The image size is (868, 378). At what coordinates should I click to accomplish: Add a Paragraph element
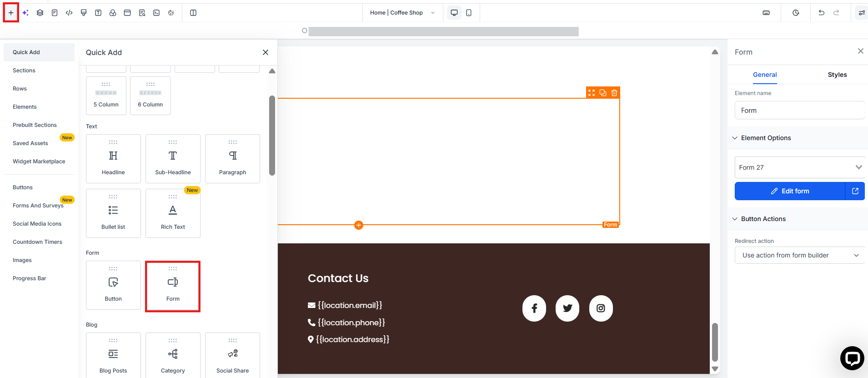coord(232,159)
